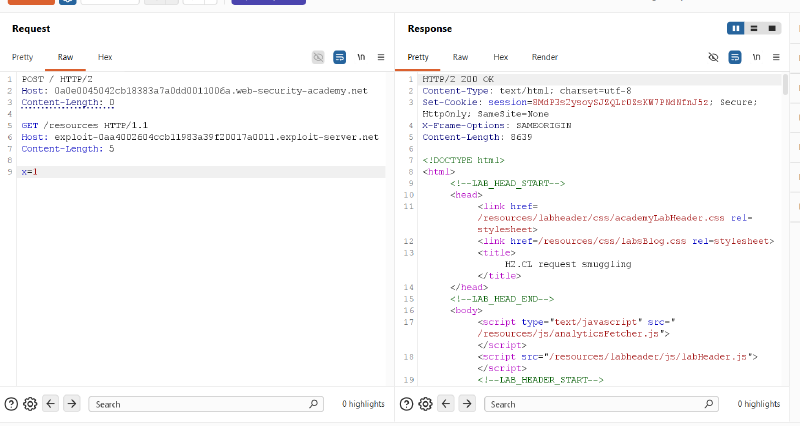Switch Response view to Raw tab

[x=460, y=57]
